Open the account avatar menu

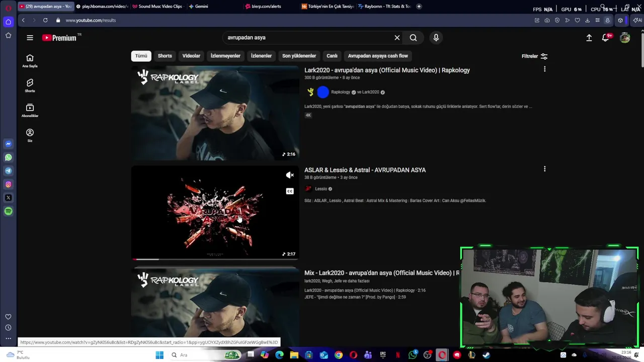(625, 38)
